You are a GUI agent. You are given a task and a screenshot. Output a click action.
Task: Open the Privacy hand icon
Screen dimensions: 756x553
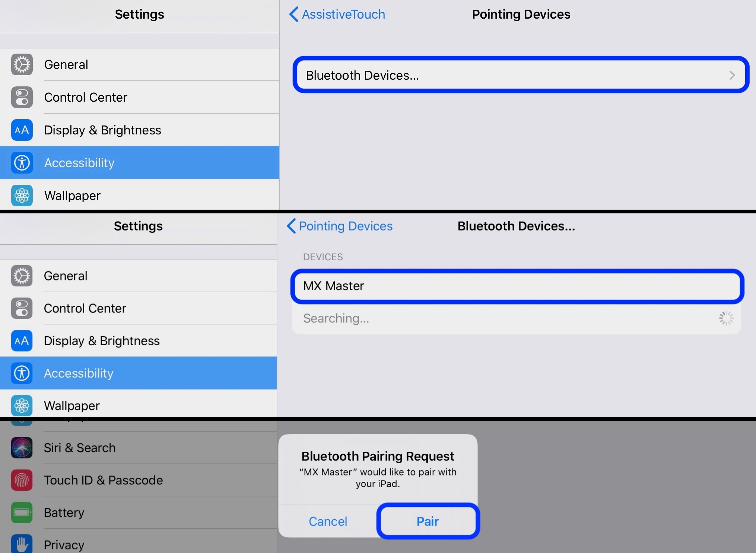[x=22, y=544]
